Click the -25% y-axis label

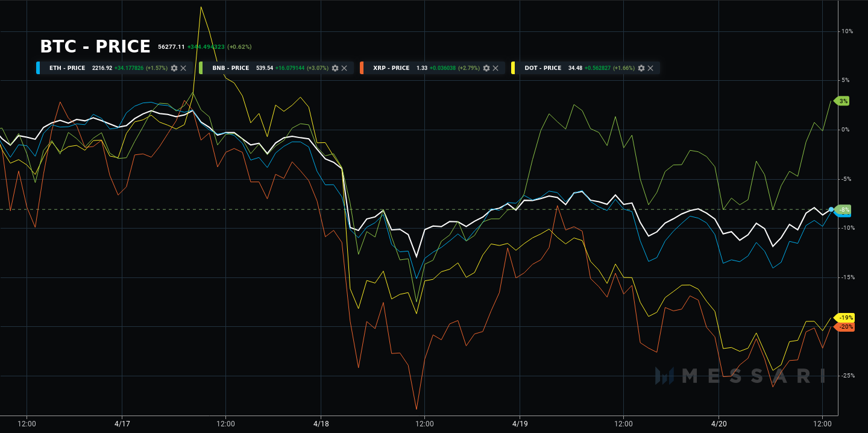847,376
